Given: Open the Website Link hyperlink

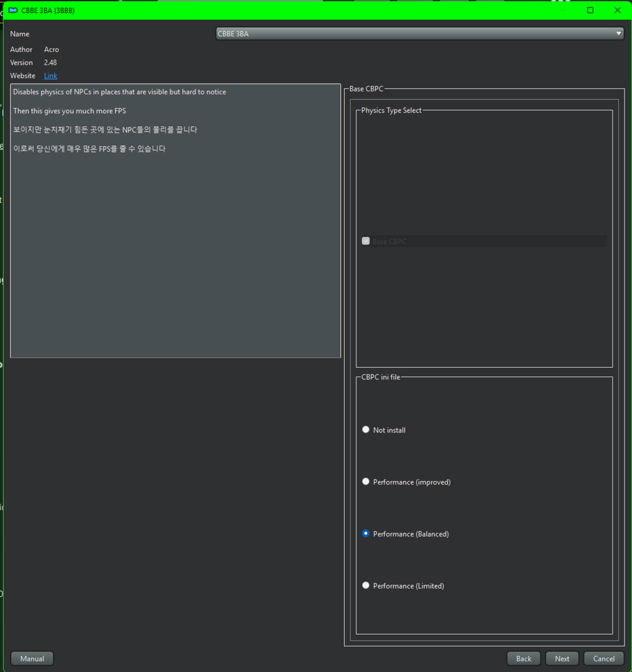Looking at the screenshot, I should point(50,76).
